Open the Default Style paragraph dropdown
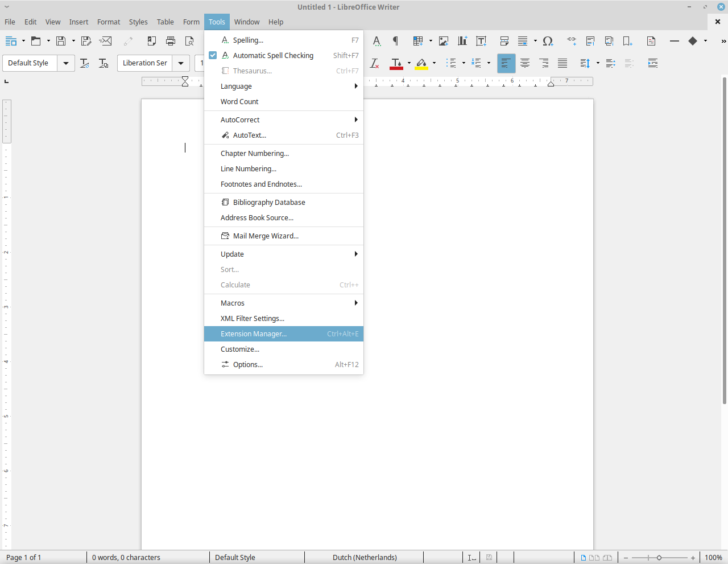 (66, 63)
